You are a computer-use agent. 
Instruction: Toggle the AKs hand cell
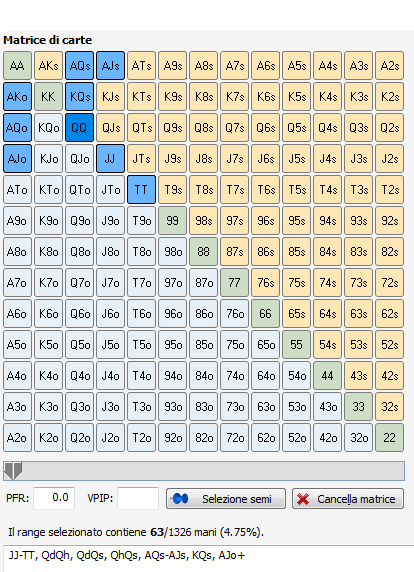click(x=49, y=66)
